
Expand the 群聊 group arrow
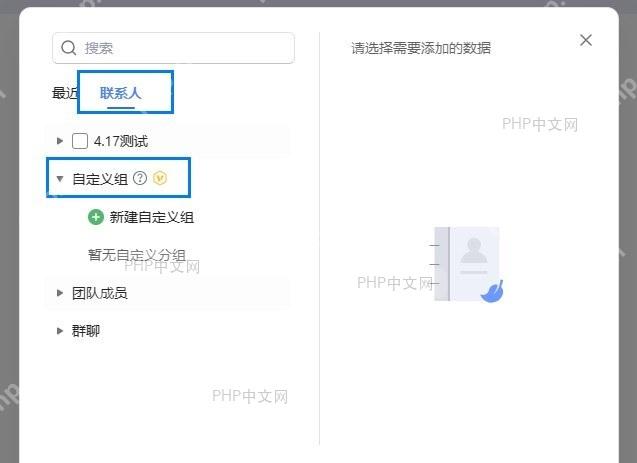60,331
